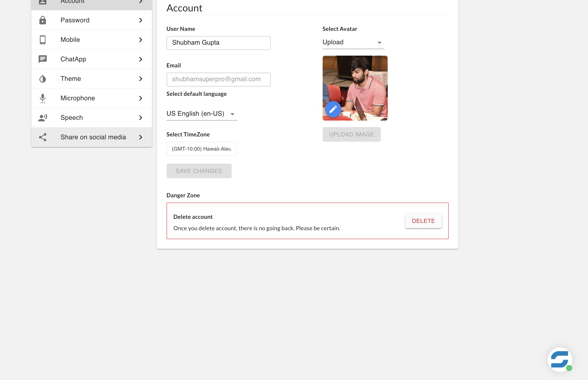Click the SAVE CHANGES button
The image size is (588, 380).
[199, 171]
